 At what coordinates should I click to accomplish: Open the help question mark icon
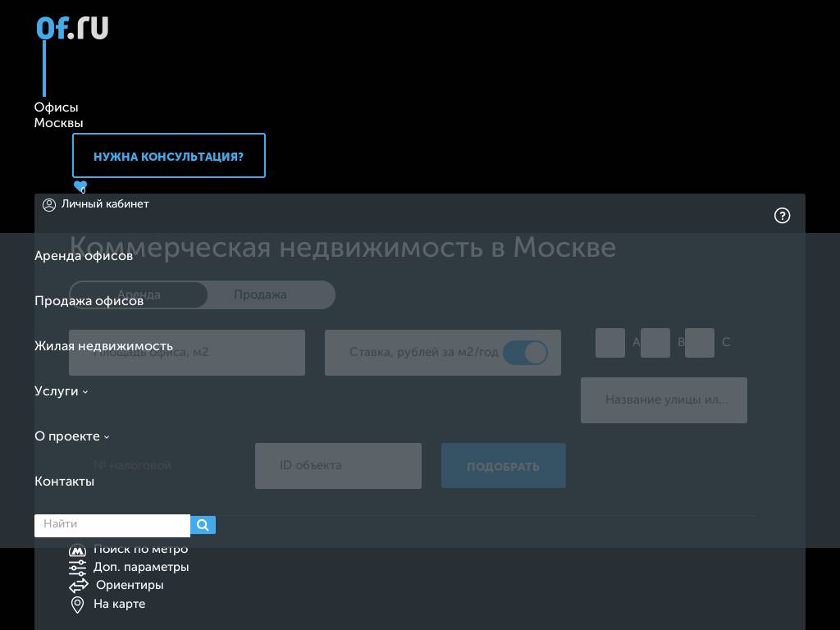[782, 216]
